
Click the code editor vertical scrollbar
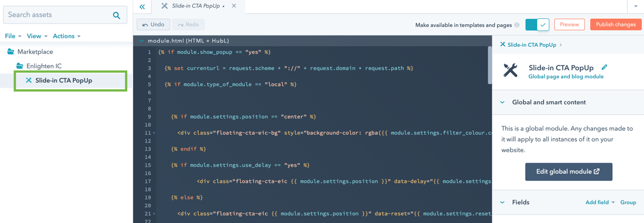coord(490,65)
